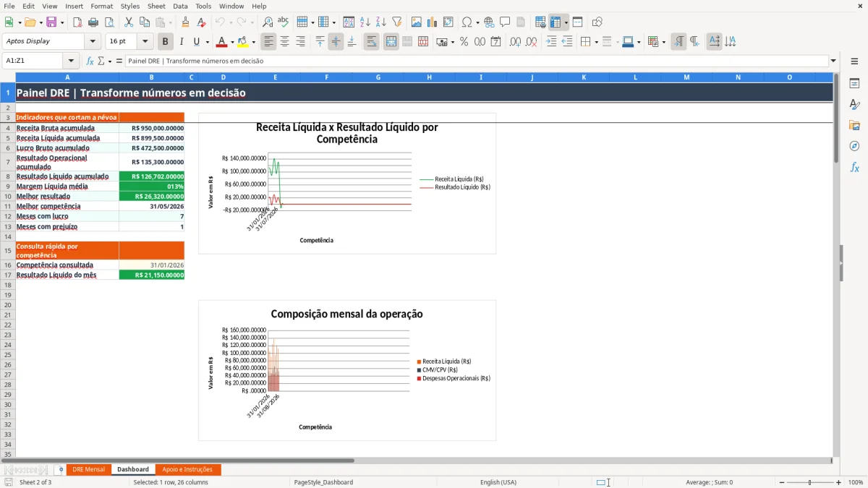Click Format as Date icon
This screenshot has width=868, height=488.
496,42
